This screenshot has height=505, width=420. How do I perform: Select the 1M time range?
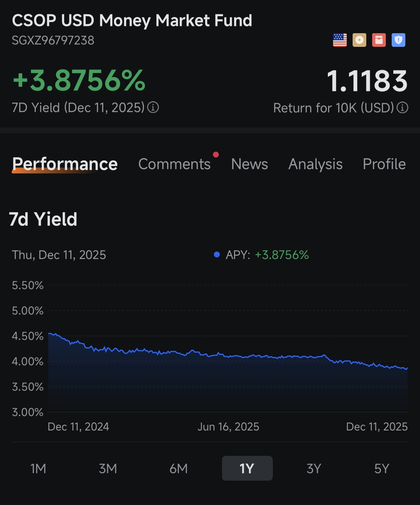click(x=38, y=469)
